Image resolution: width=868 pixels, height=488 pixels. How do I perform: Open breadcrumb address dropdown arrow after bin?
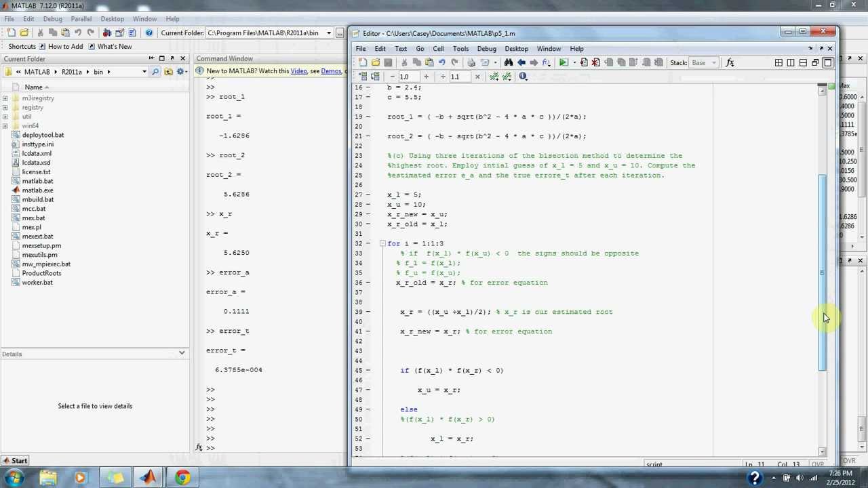[144, 72]
